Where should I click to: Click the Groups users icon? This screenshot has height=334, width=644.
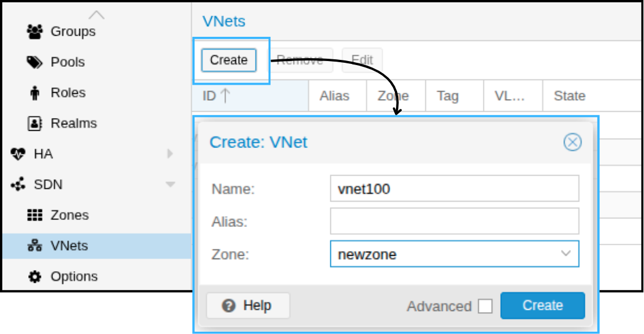pos(35,32)
